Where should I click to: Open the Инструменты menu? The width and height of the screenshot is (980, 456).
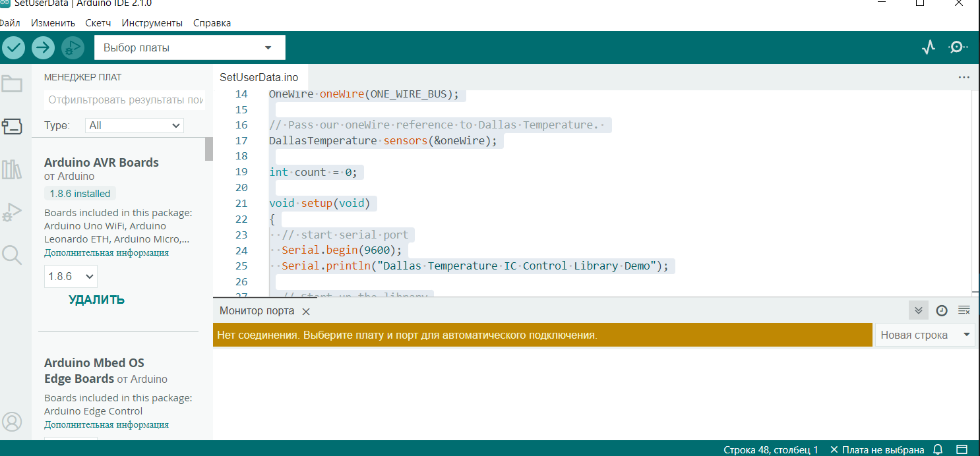152,23
